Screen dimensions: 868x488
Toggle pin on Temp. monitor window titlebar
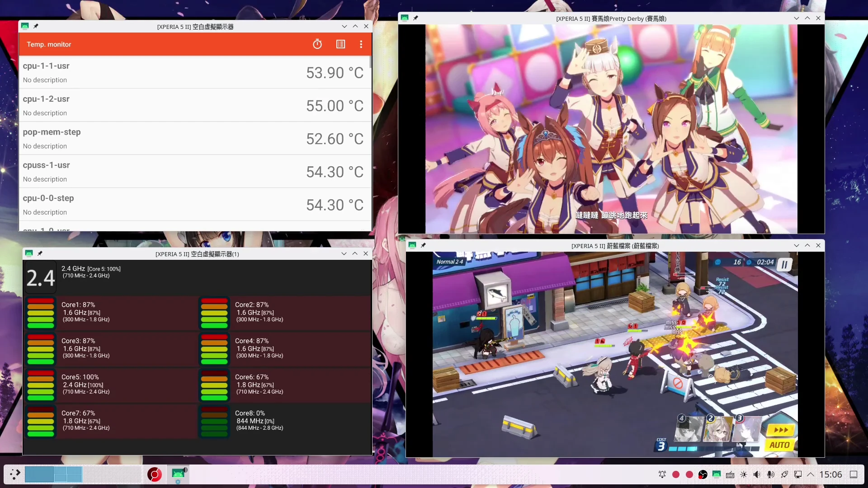36,26
